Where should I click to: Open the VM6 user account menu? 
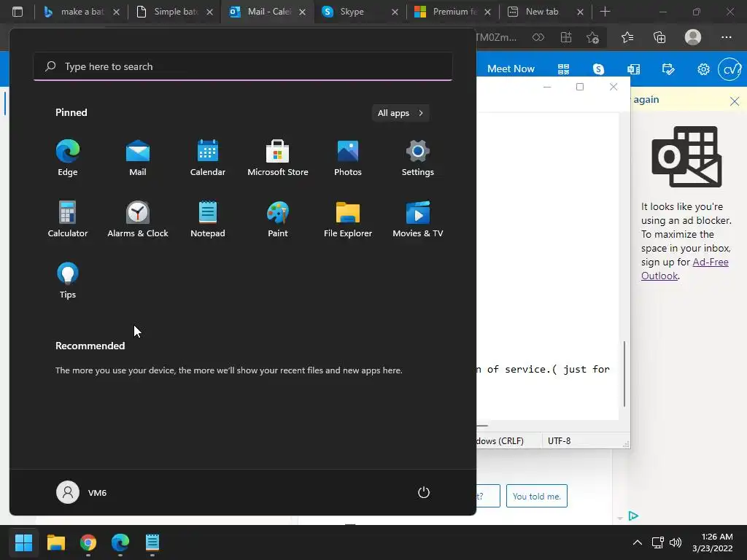pos(82,492)
